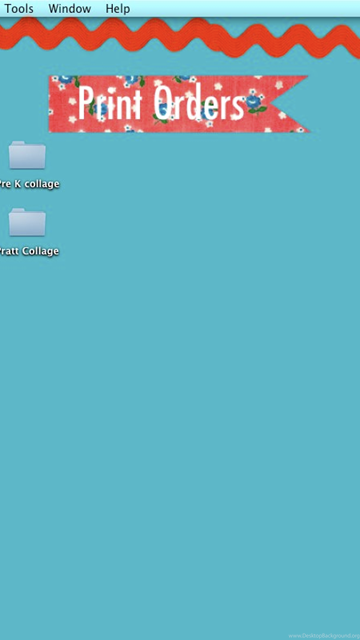Open the Pre K collage folder icon
Viewport: 360px width, 640px height.
coord(27,155)
